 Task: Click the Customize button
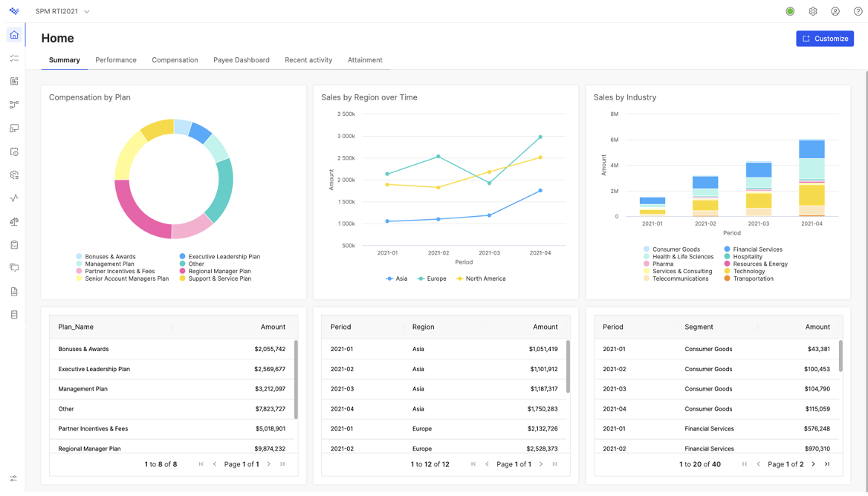825,39
